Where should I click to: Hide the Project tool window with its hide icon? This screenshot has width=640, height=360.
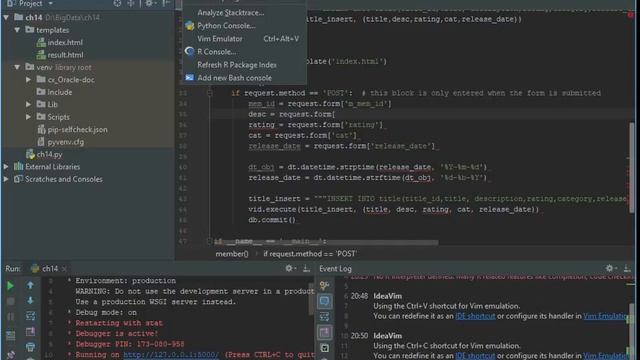click(166, 3)
